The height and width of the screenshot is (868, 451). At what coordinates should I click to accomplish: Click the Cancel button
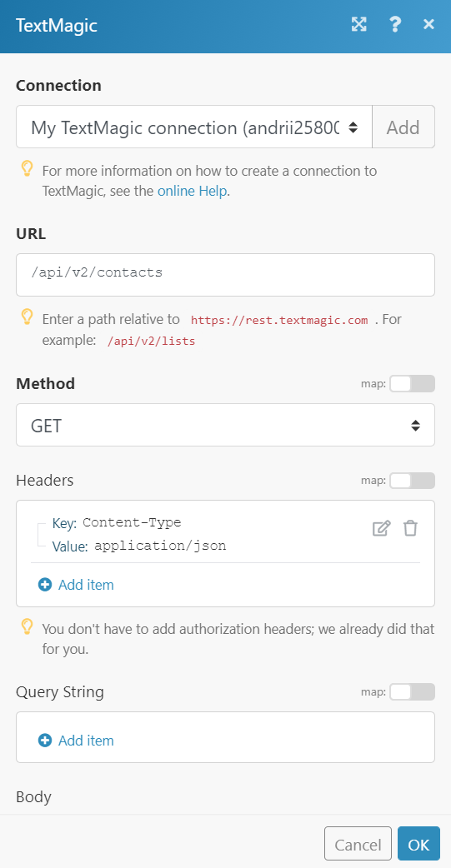(x=358, y=843)
